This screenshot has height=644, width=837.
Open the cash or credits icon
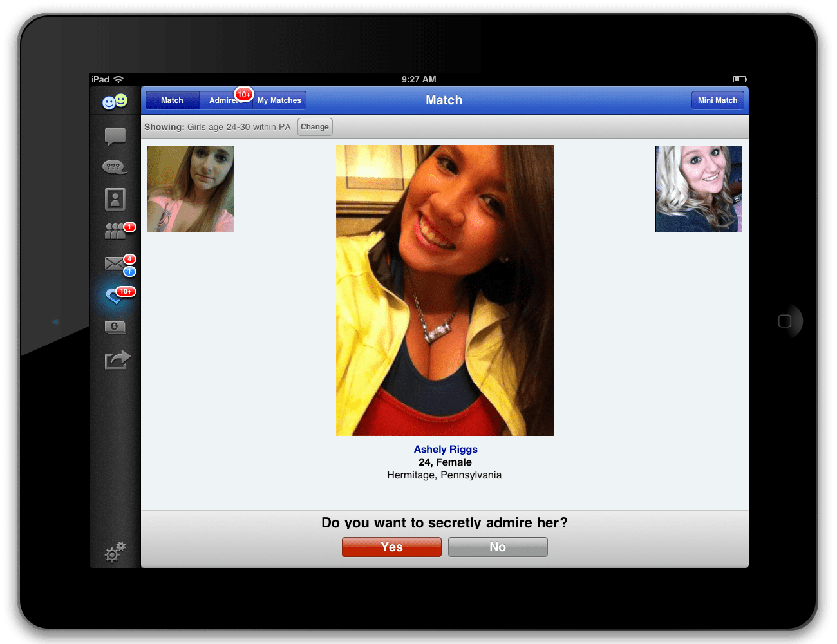click(115, 327)
